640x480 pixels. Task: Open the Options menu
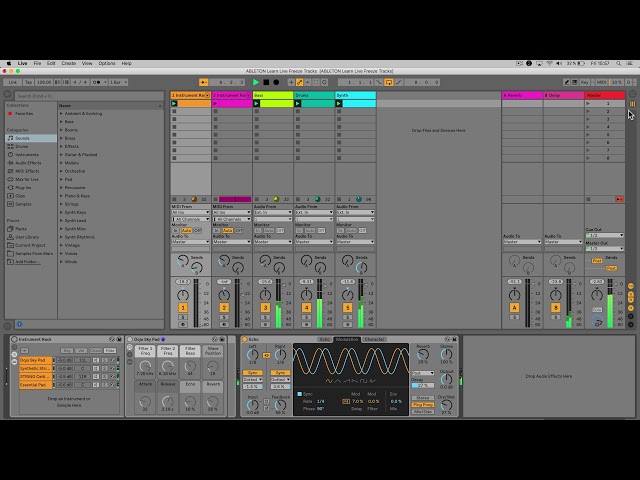tap(107, 63)
